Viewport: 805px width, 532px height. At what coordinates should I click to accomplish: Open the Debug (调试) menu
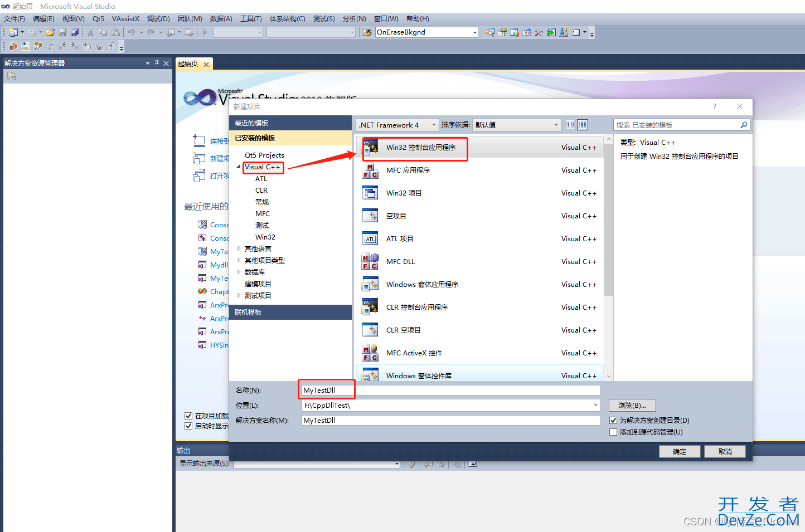158,19
